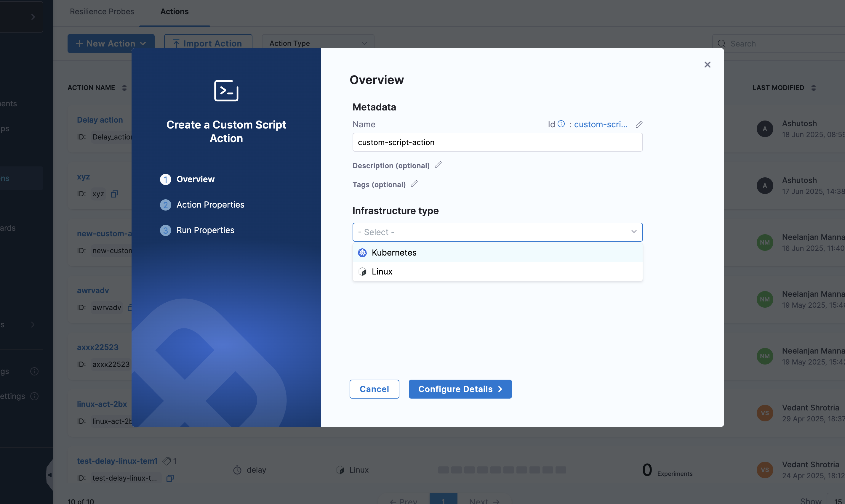Open the Action Type dropdown
845x504 pixels.
318,43
